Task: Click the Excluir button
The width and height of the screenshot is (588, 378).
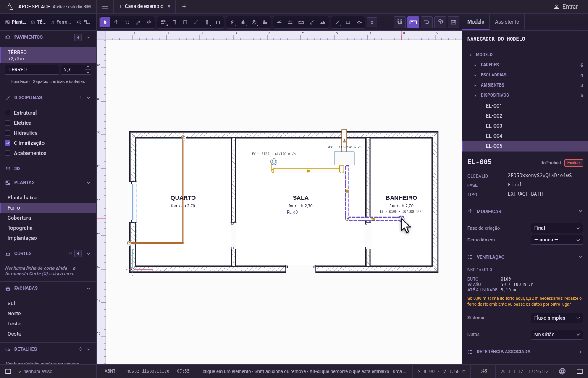Action: (x=574, y=163)
